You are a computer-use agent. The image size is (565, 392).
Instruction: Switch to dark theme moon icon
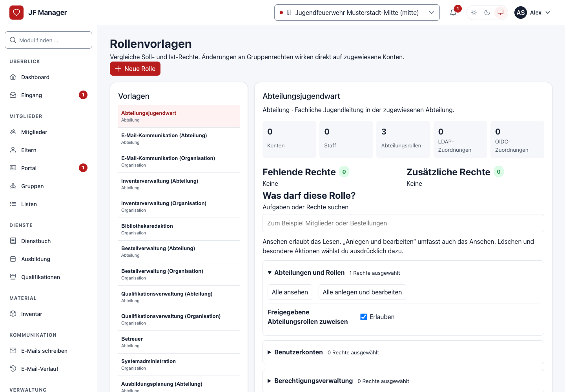(x=487, y=13)
